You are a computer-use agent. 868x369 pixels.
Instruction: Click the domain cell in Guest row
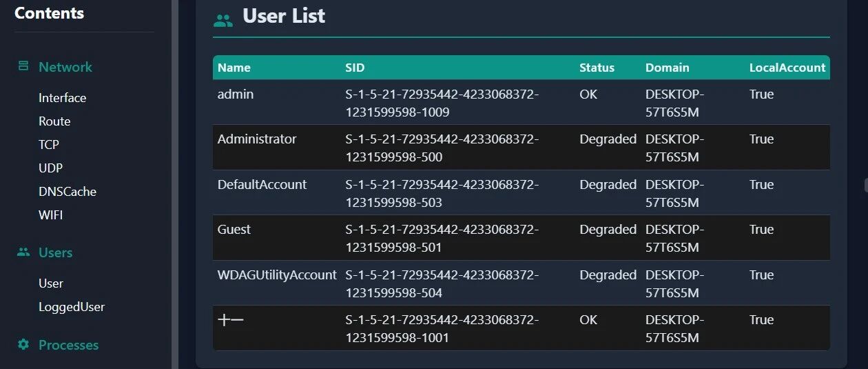674,238
